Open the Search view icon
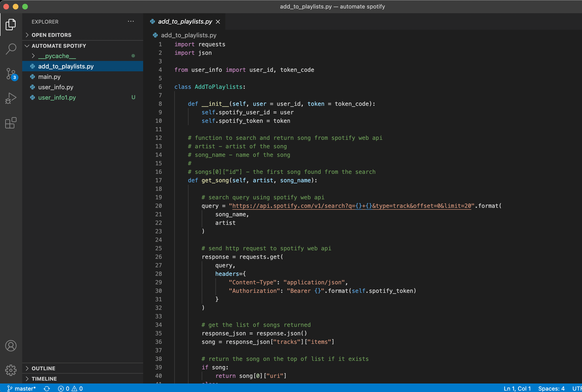This screenshot has height=392, width=582. 11,49
